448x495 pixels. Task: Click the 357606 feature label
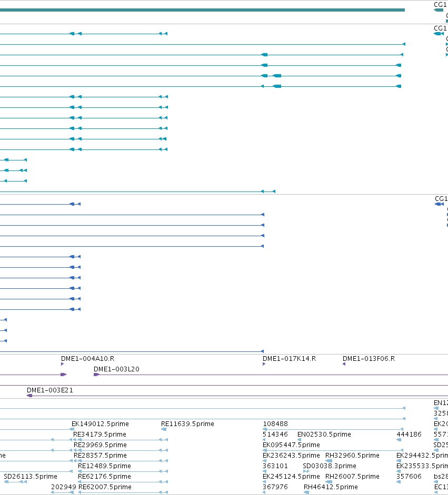tap(409, 477)
